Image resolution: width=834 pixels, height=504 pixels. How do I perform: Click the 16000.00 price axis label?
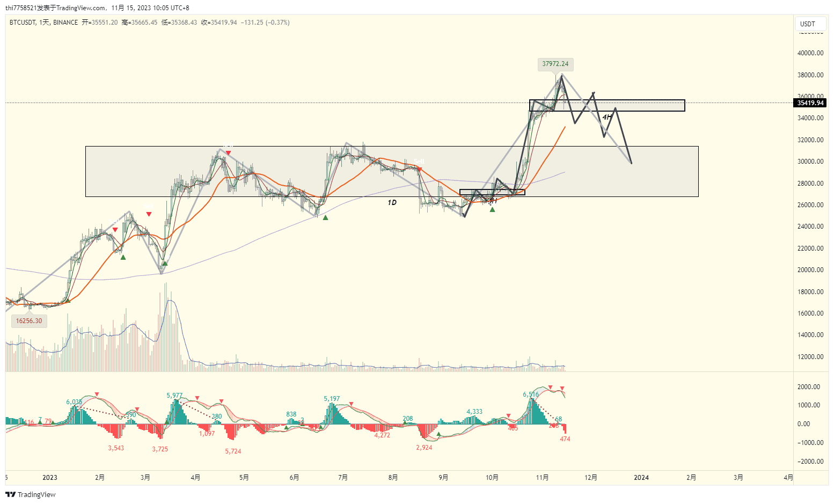810,313
